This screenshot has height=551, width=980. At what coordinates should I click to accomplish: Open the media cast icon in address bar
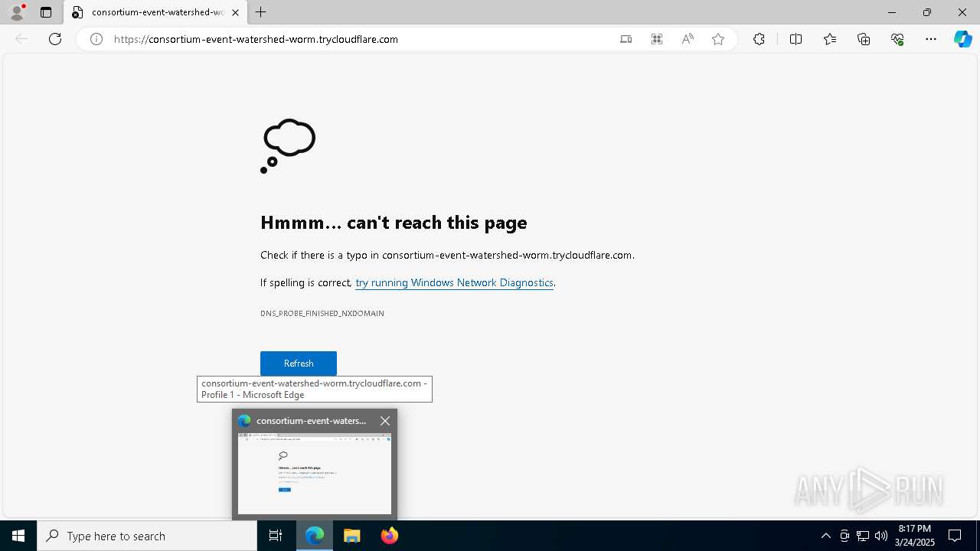coord(626,39)
